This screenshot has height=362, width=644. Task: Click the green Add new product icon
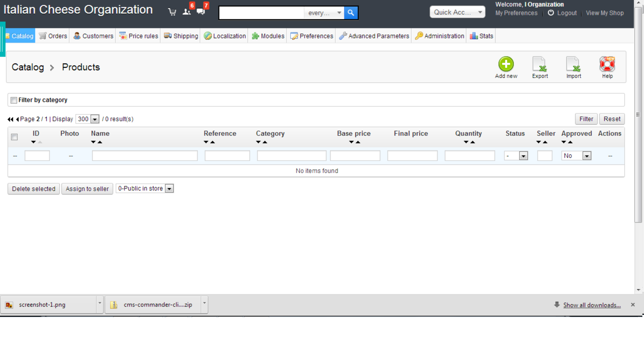[x=506, y=64]
